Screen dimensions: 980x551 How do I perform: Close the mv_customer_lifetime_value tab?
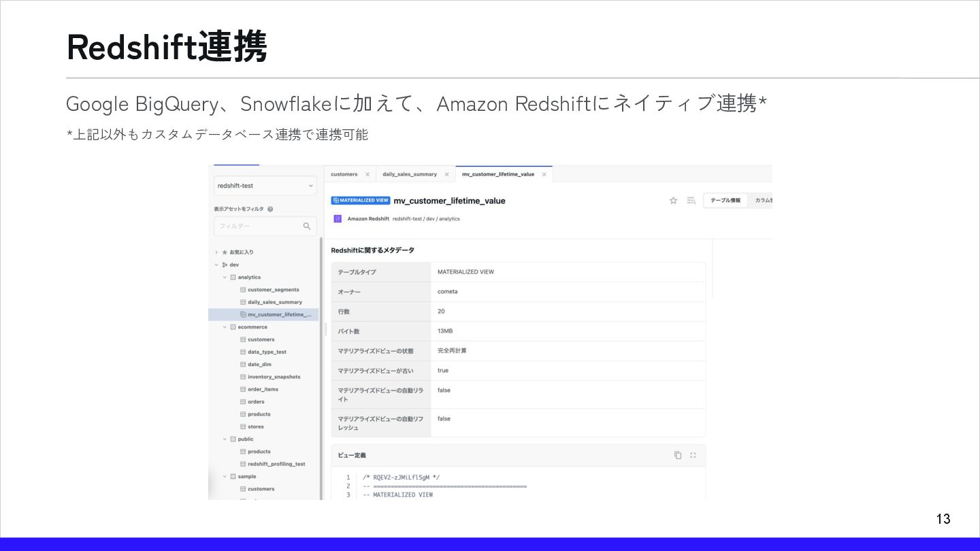(544, 174)
